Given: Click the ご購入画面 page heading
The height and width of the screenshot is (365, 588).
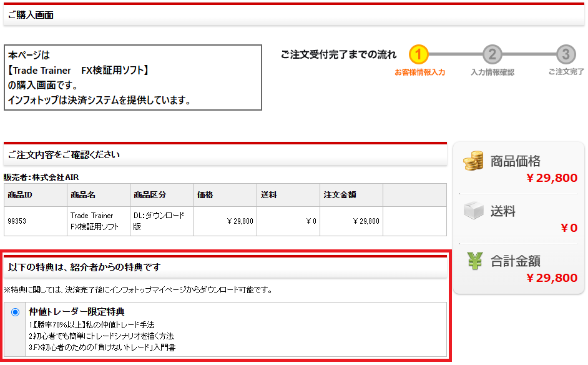Looking at the screenshot, I should [x=31, y=15].
